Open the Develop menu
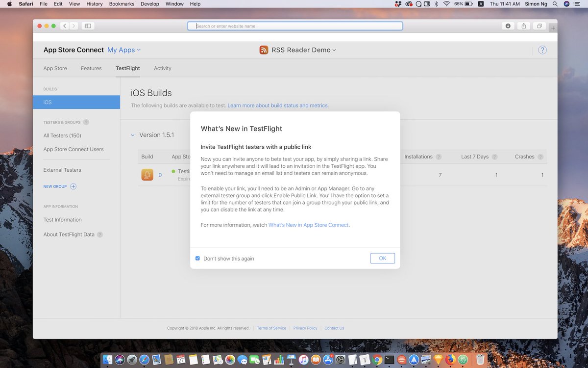This screenshot has width=588, height=368. pyautogui.click(x=150, y=3)
